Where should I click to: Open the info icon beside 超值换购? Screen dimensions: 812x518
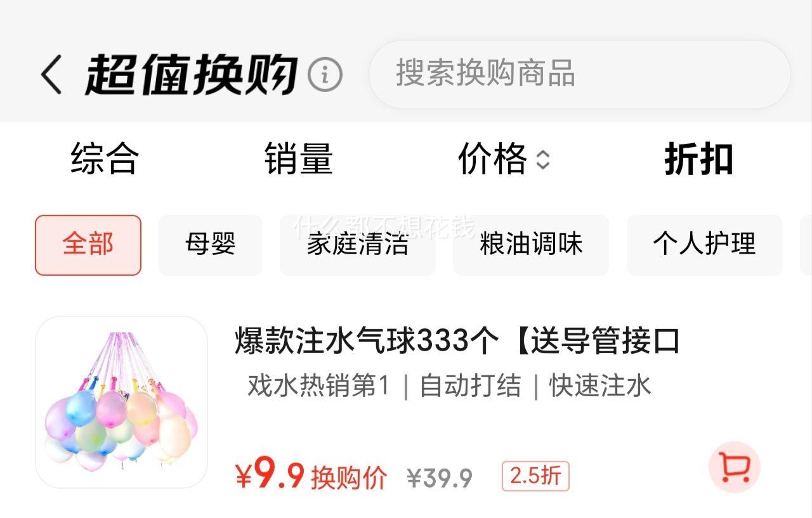(x=325, y=75)
